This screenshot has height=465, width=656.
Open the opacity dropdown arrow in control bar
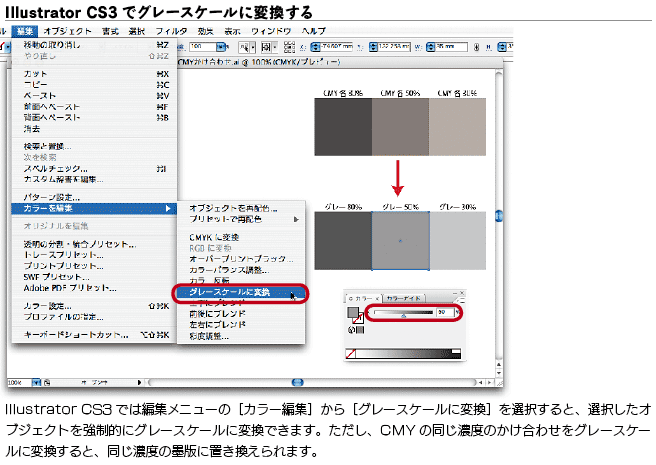(x=222, y=47)
